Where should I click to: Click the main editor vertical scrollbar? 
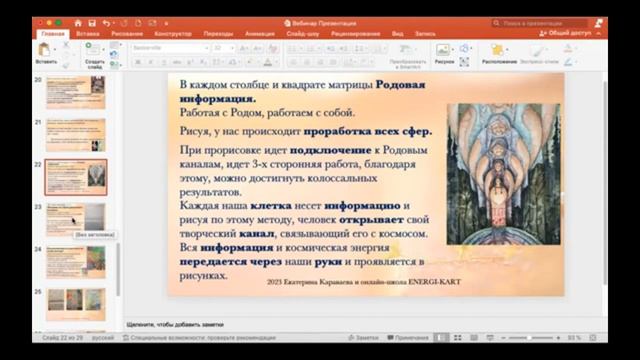click(x=605, y=182)
